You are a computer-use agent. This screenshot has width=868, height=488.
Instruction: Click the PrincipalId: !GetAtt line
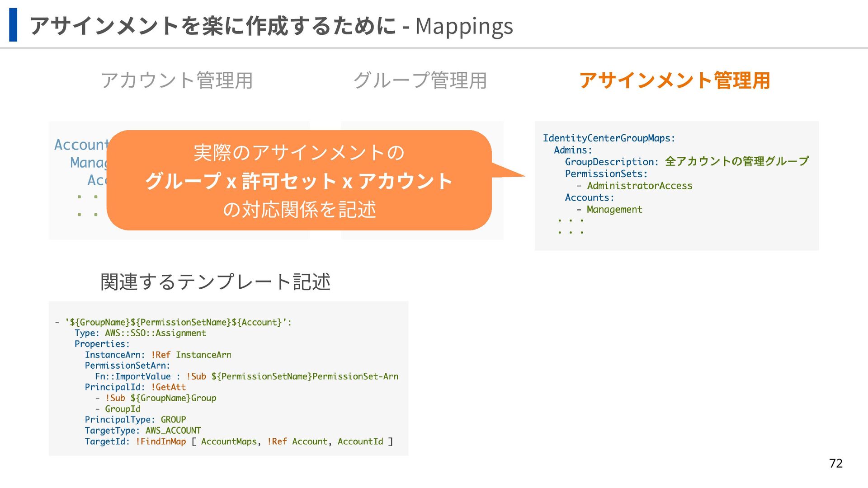(x=135, y=387)
